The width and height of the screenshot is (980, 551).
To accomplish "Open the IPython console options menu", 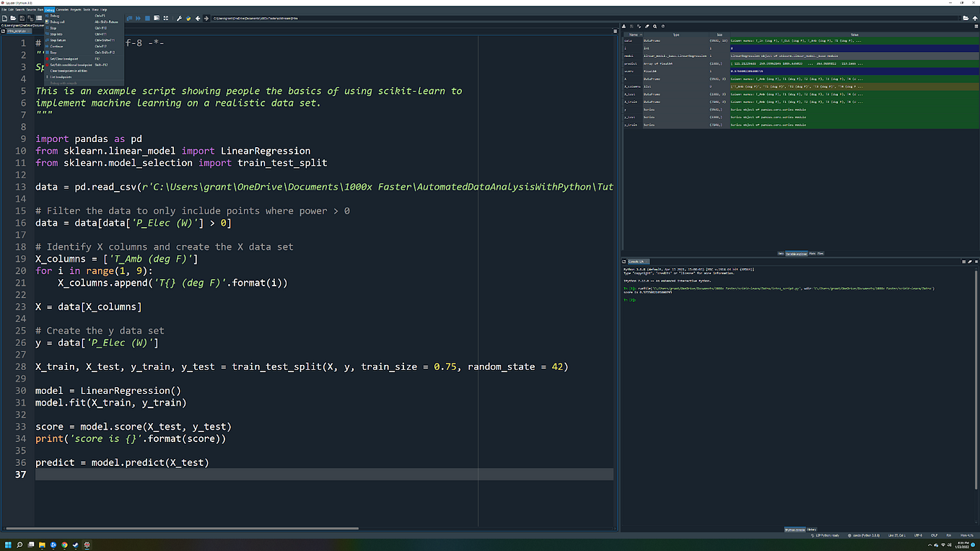I will tap(975, 261).
